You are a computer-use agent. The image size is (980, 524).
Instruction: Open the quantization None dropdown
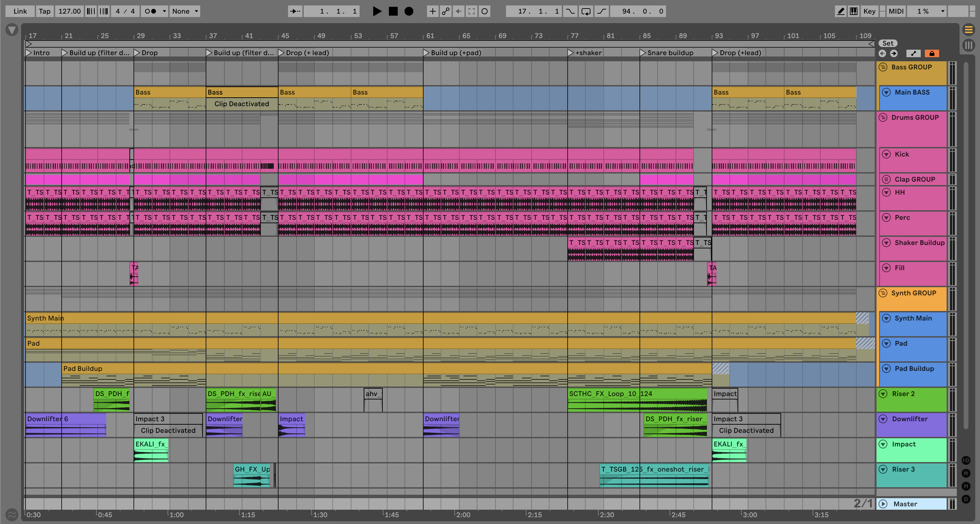click(x=185, y=11)
